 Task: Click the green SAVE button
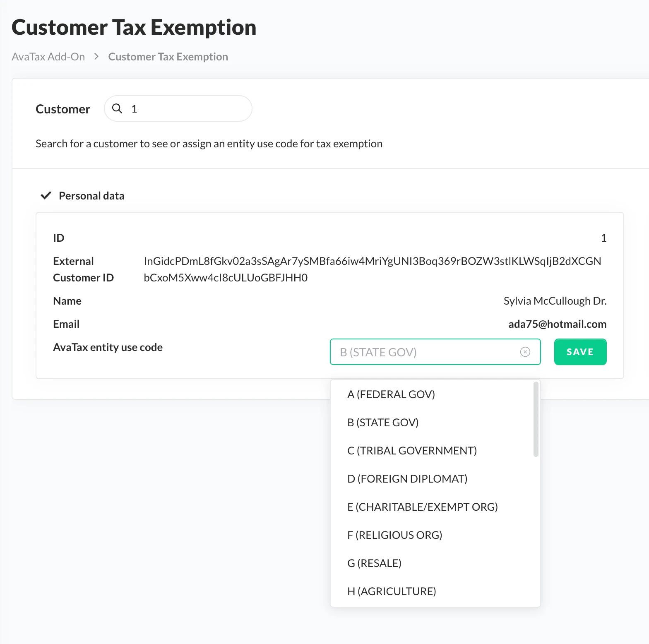(x=580, y=352)
